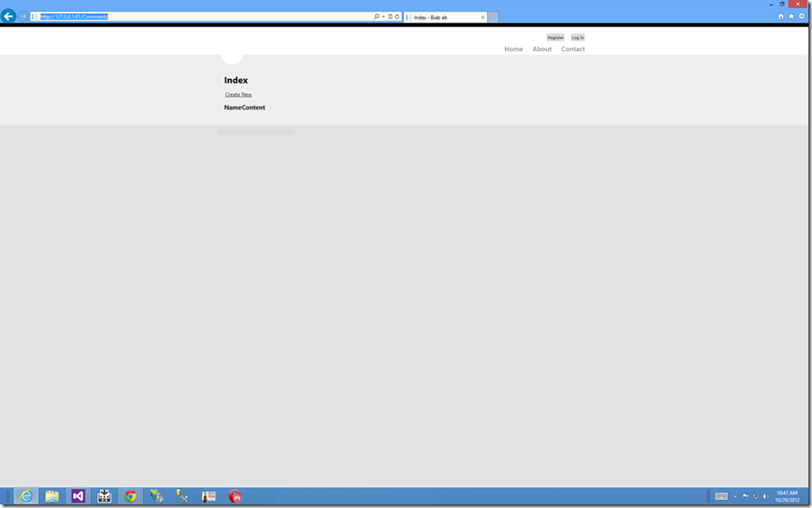
Task: Open Favorites with the star icon
Action: coord(791,16)
